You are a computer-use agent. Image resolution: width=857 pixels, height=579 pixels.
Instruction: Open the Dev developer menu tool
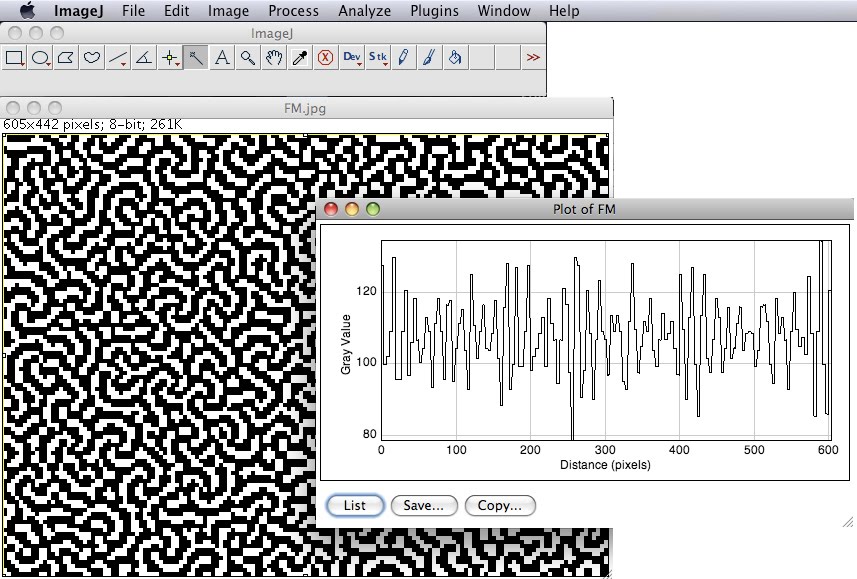point(352,58)
